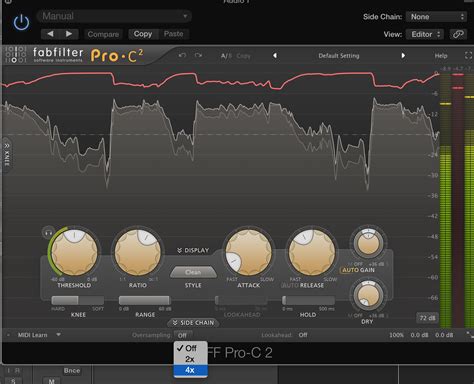Click the Bnce button in the track area
The image size is (474, 384).
pos(72,371)
